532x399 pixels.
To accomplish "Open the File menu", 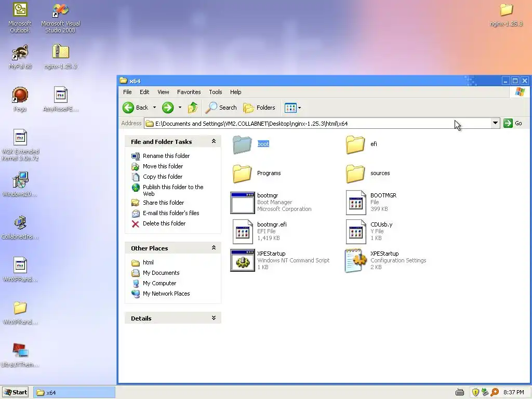I will coord(127,92).
